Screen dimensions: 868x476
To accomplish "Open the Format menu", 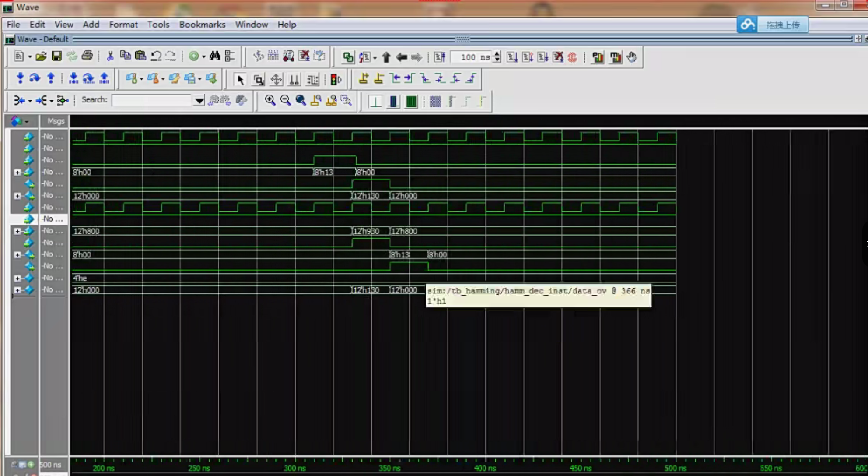I will coord(123,25).
